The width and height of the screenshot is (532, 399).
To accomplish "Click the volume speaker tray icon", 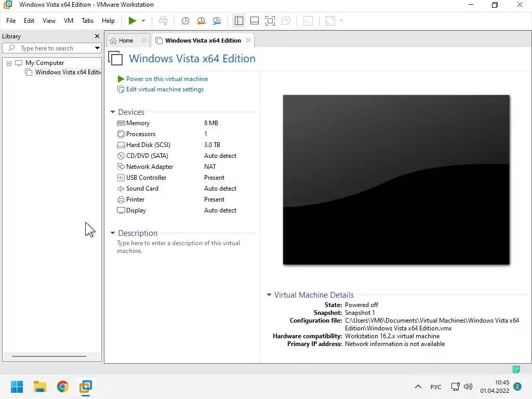I will point(468,387).
